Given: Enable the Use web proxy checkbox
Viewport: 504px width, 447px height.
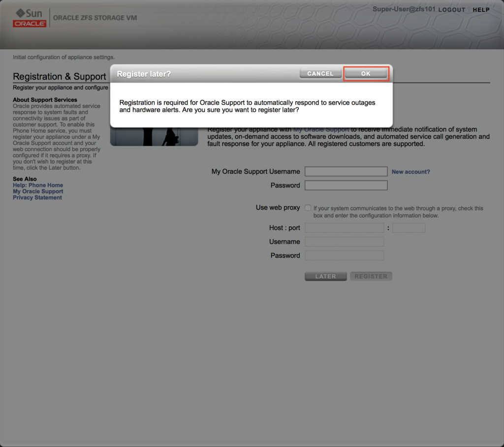Looking at the screenshot, I should (308, 208).
